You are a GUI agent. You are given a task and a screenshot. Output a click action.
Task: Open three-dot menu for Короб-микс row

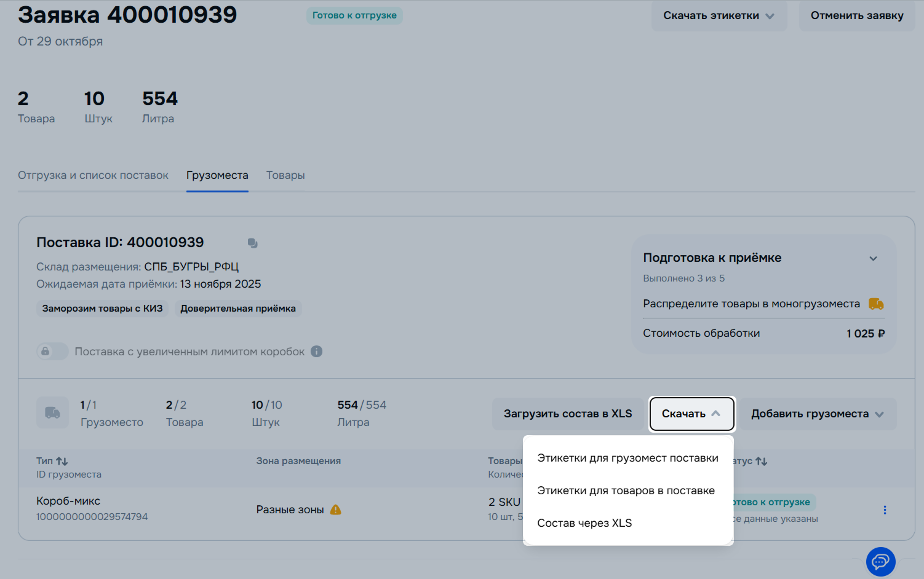[885, 510]
